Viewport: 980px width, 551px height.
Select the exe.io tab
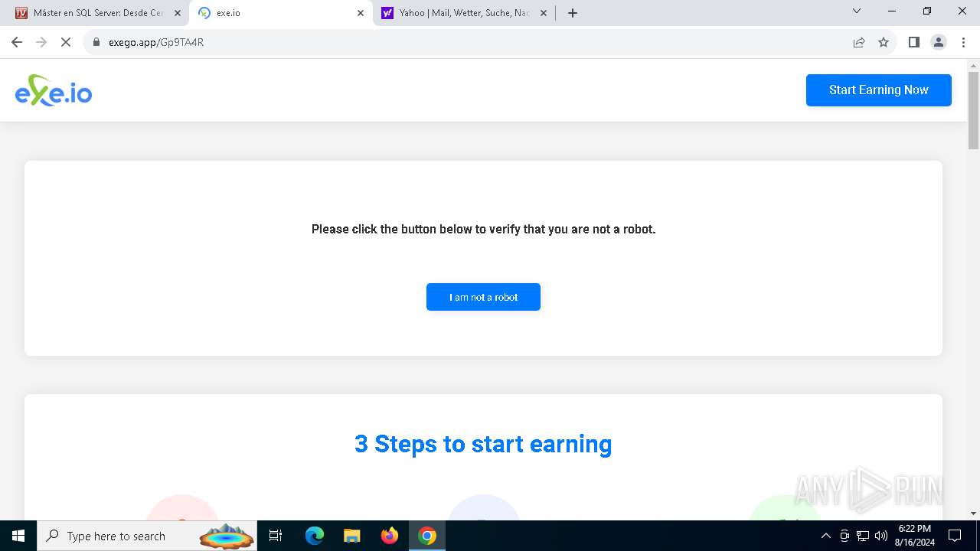[281, 13]
